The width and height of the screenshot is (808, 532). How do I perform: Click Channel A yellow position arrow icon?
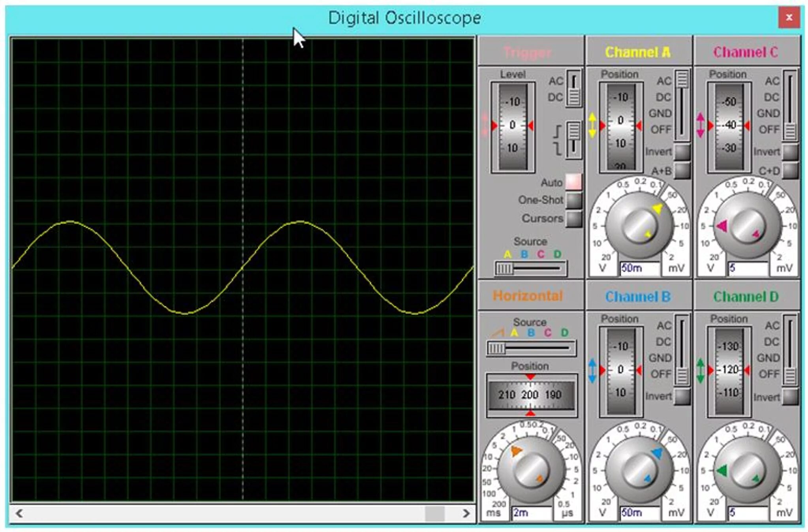tap(592, 125)
